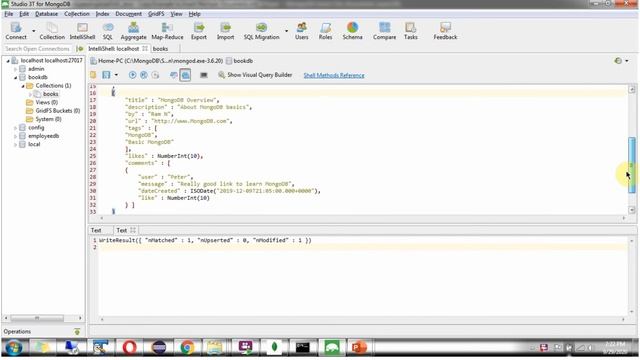Click the second execute icon in the shell toolbar
The image size is (640, 360).
(x=144, y=75)
